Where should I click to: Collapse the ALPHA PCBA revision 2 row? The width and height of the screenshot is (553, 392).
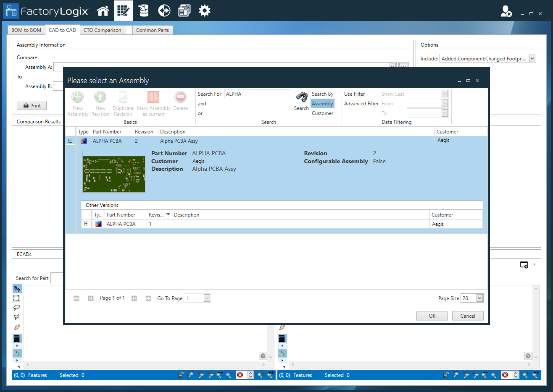coord(70,141)
